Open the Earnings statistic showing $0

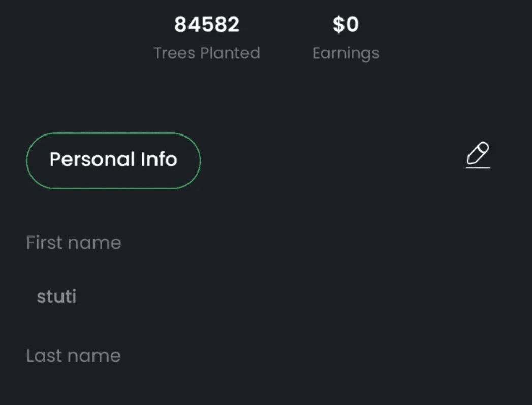tap(346, 39)
